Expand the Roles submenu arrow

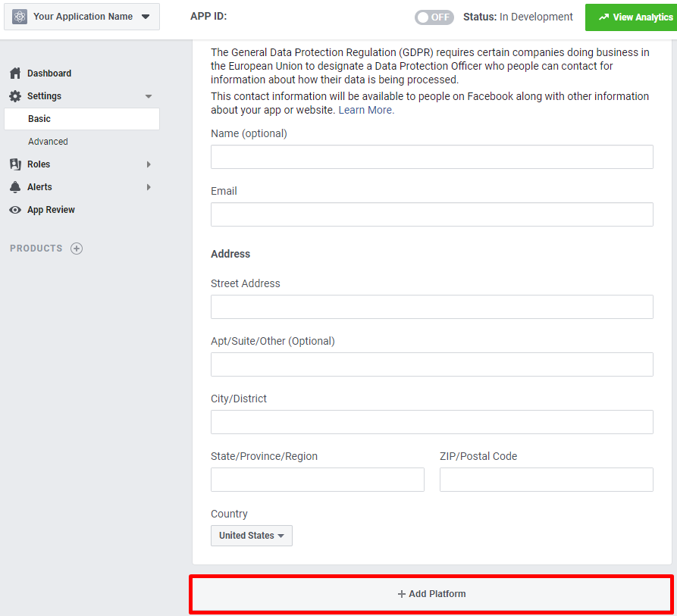tap(149, 164)
